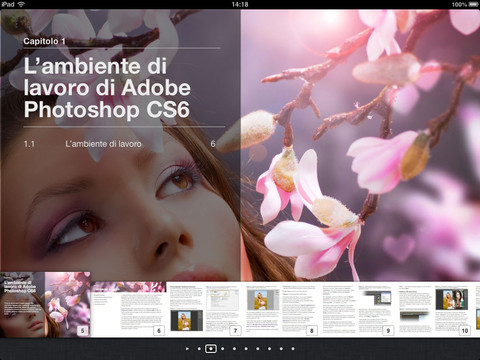The height and width of the screenshot is (360, 480).
Task: Open section 1.1 L'ambiente di lavoro
Action: (120, 144)
